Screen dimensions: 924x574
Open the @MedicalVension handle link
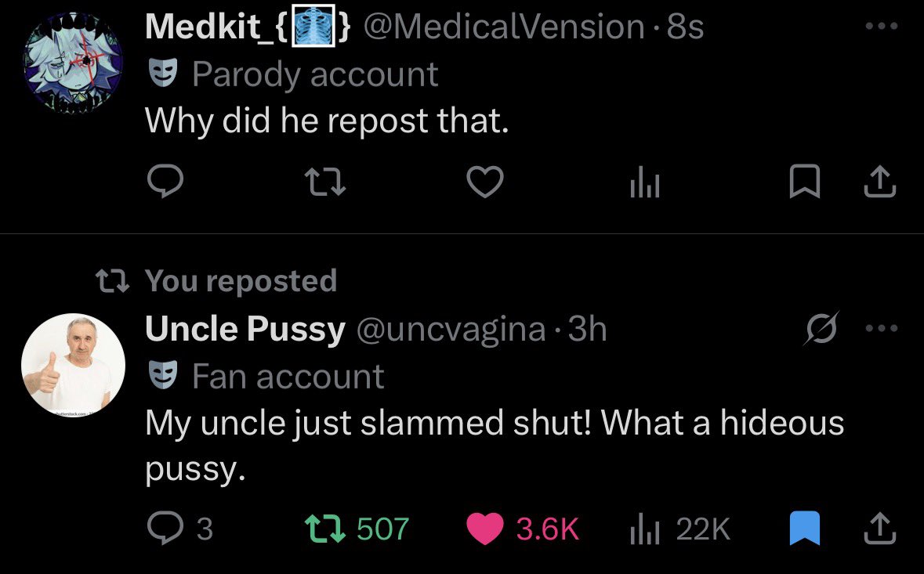pos(504,27)
